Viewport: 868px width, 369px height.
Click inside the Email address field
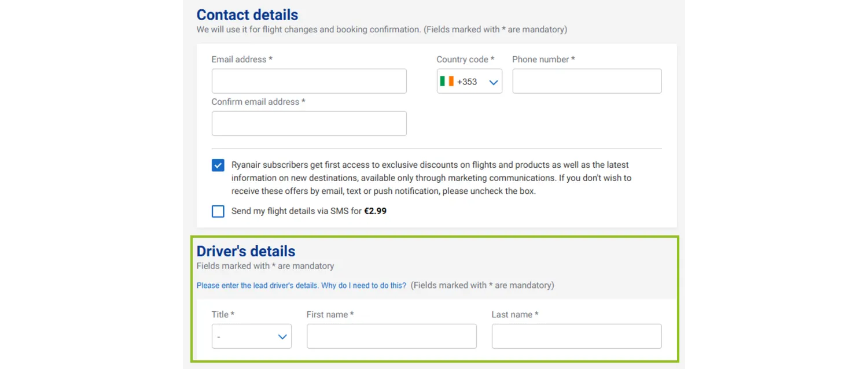point(308,81)
